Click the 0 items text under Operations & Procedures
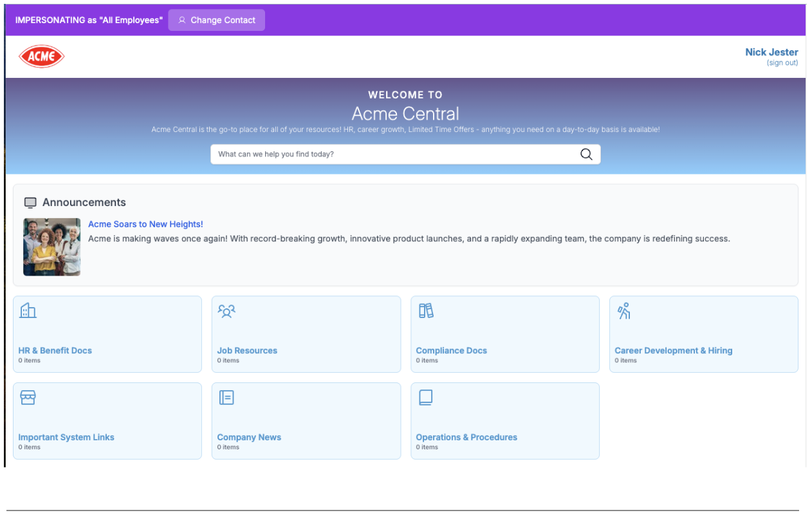Viewport: 812px width, 515px height. click(x=427, y=447)
